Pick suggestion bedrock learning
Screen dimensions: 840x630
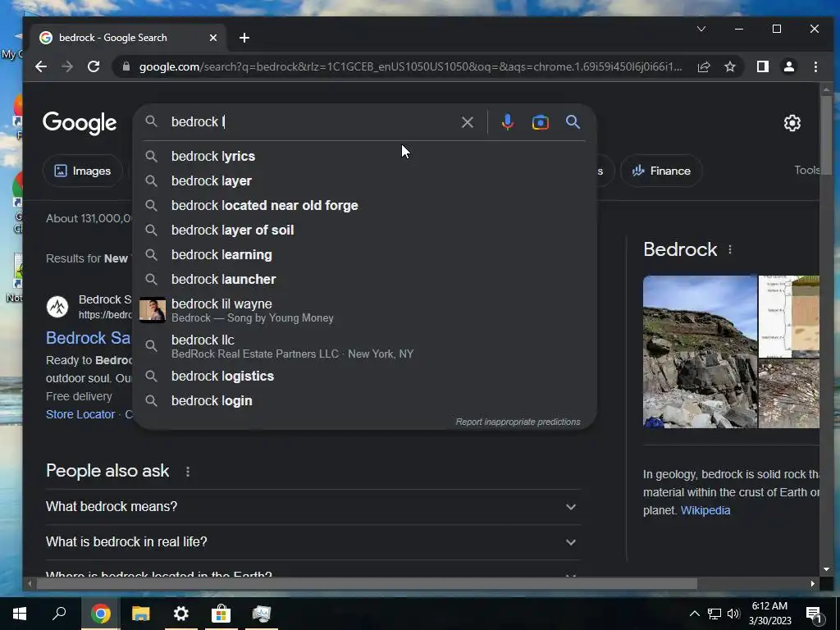[364, 255]
